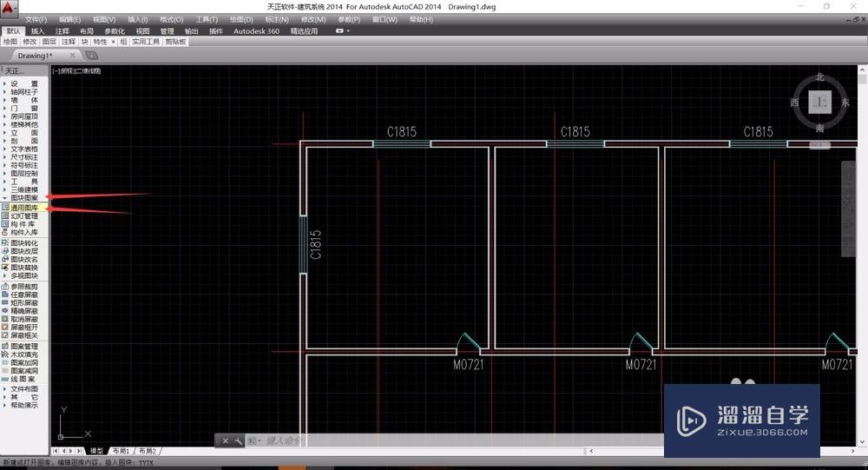This screenshot has height=470, width=868.
Task: Select the 任意屏蔽 arbitrary mask tool
Action: [x=23, y=295]
